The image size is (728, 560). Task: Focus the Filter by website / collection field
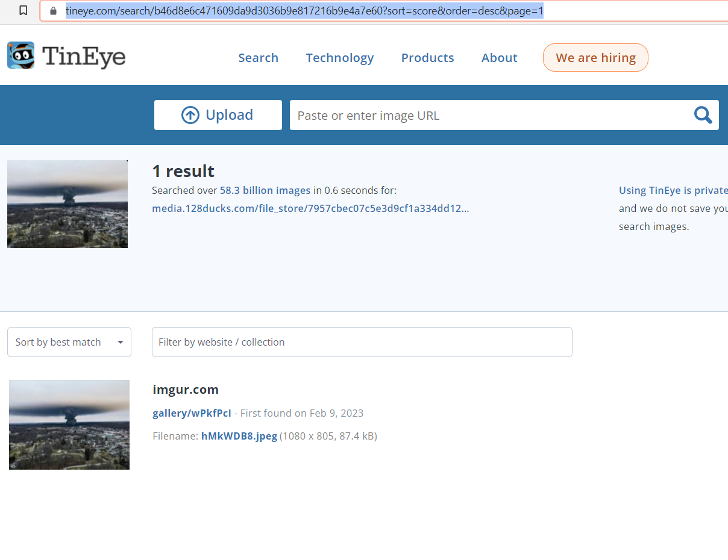pos(362,342)
